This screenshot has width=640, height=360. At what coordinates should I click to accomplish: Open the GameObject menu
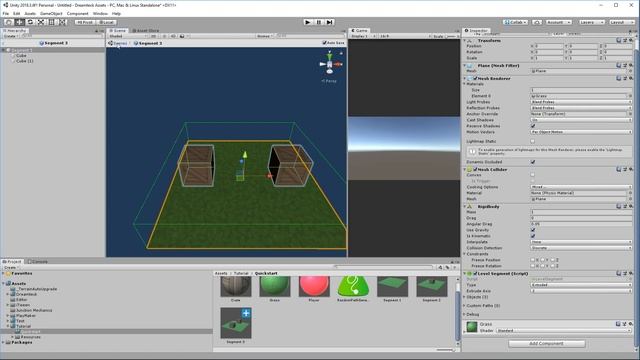(x=51, y=13)
